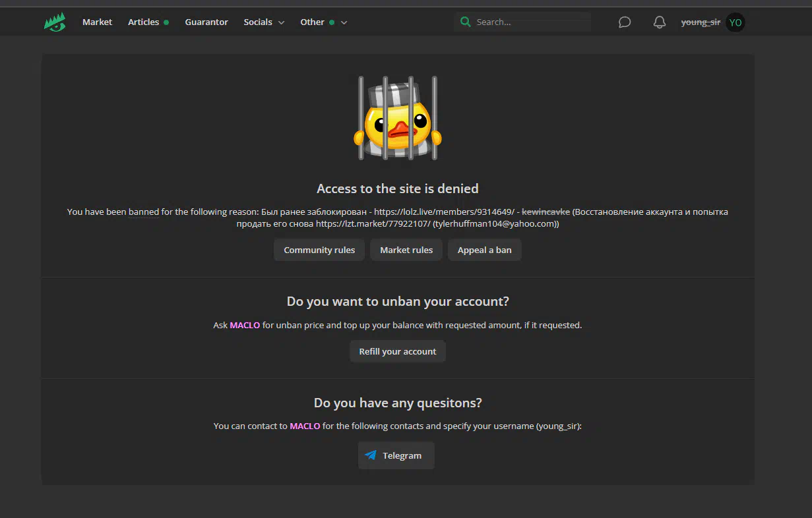The height and width of the screenshot is (518, 812).
Task: Open the Market menu item
Action: pyautogui.click(x=97, y=22)
